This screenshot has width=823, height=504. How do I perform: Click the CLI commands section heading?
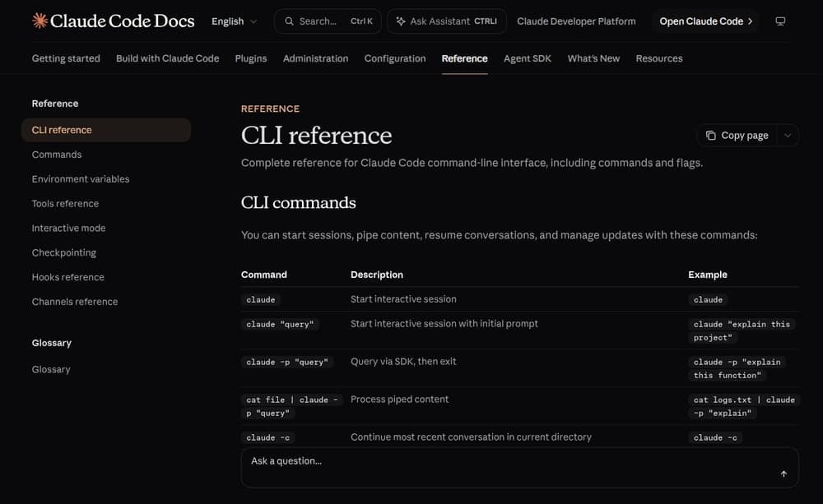pos(299,202)
